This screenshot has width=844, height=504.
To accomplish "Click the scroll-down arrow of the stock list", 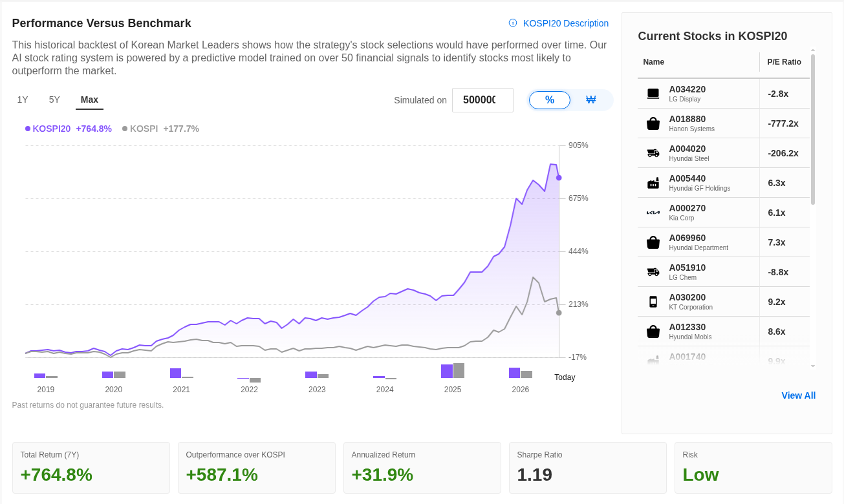I will [813, 366].
